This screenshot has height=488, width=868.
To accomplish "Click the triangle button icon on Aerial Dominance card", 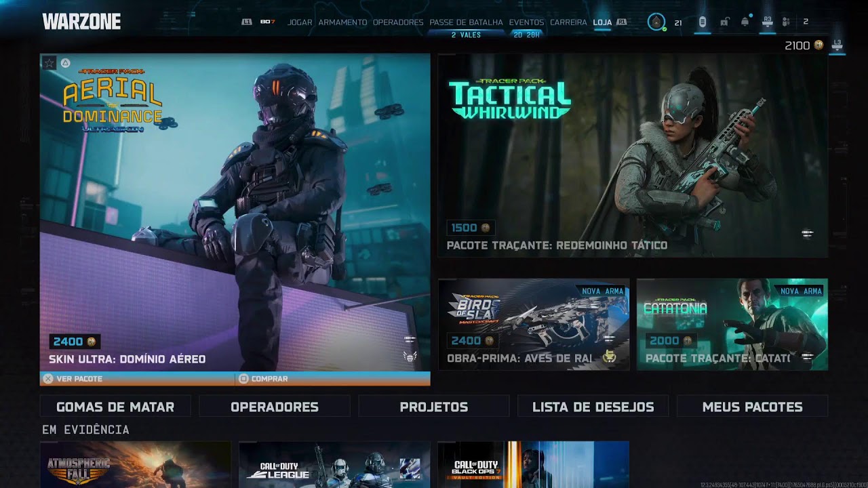I will (65, 63).
